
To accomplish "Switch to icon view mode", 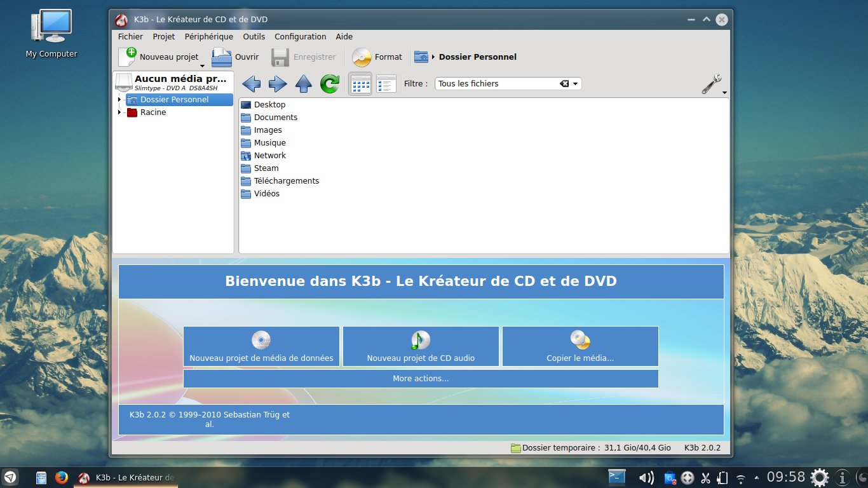I will pos(361,83).
